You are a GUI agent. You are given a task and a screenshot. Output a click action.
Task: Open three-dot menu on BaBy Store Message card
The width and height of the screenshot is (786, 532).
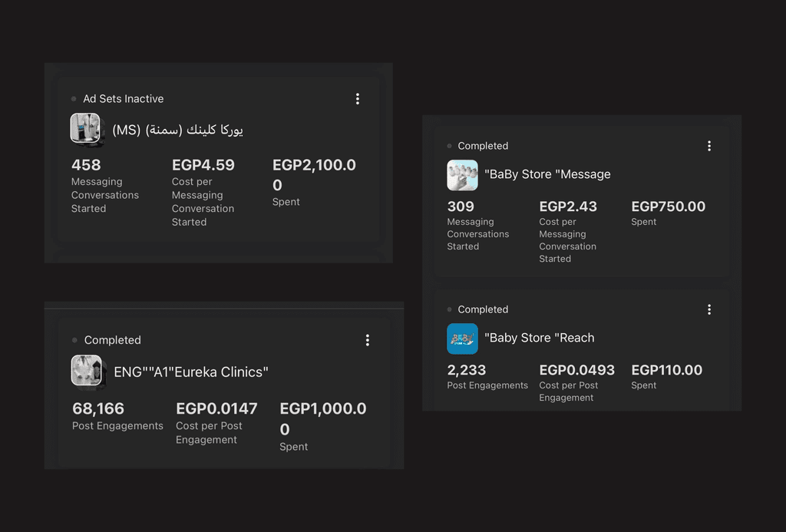coord(708,146)
